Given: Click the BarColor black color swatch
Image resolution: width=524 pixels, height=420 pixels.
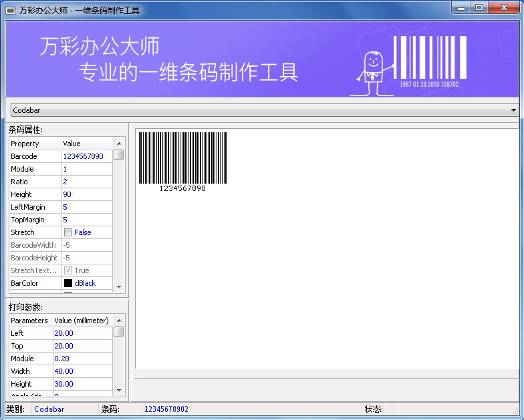Looking at the screenshot, I should pyautogui.click(x=68, y=283).
